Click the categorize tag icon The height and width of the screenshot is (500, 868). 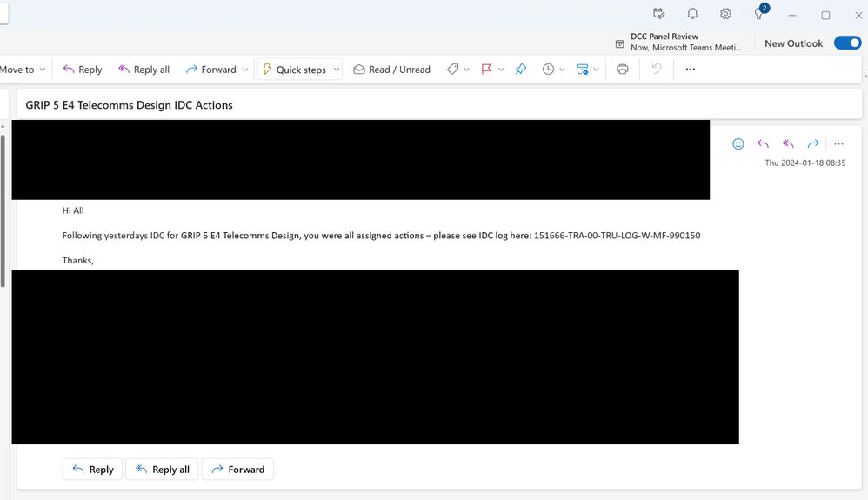pos(453,70)
